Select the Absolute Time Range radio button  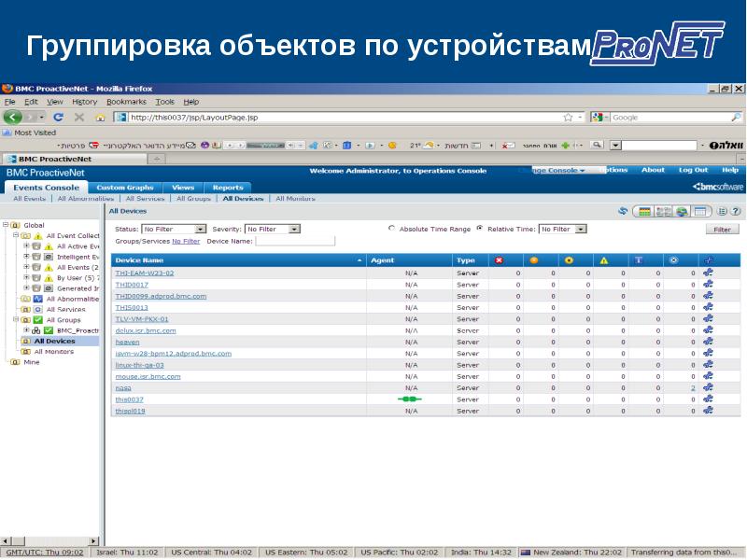391,228
